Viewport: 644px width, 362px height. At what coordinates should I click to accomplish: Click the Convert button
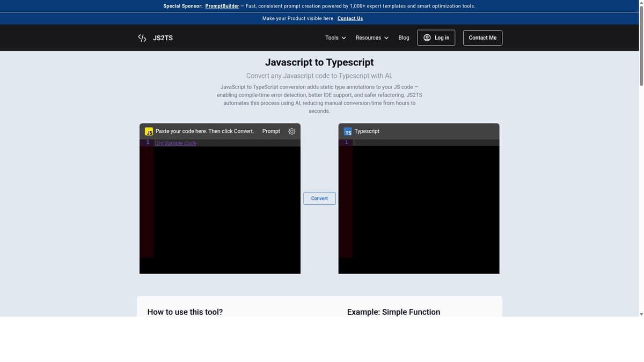pos(319,198)
